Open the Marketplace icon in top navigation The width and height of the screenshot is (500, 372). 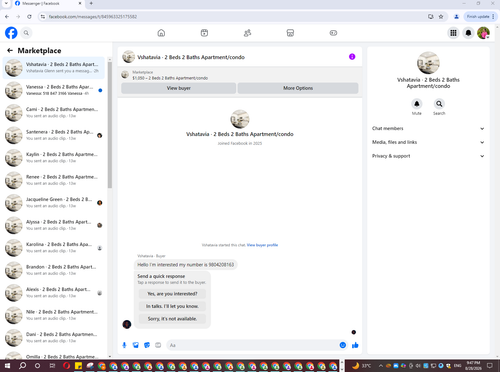tap(290, 33)
